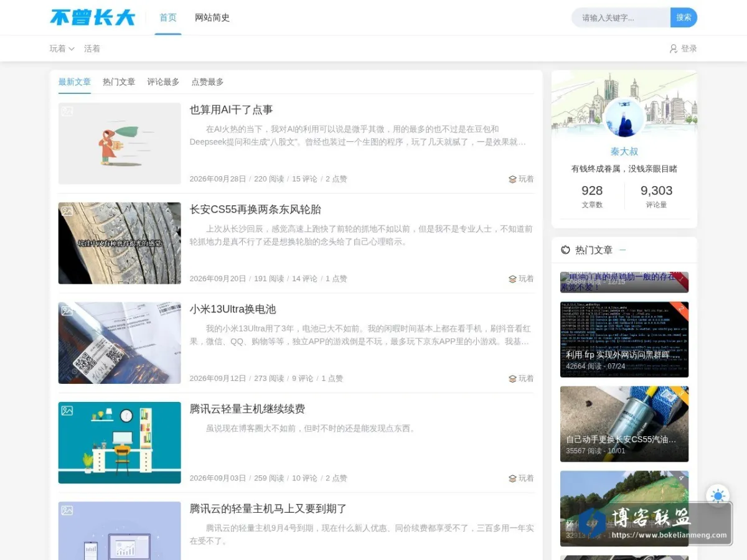The height and width of the screenshot is (560, 747).
Task: Switch to the 热门文章 tab
Action: [119, 82]
